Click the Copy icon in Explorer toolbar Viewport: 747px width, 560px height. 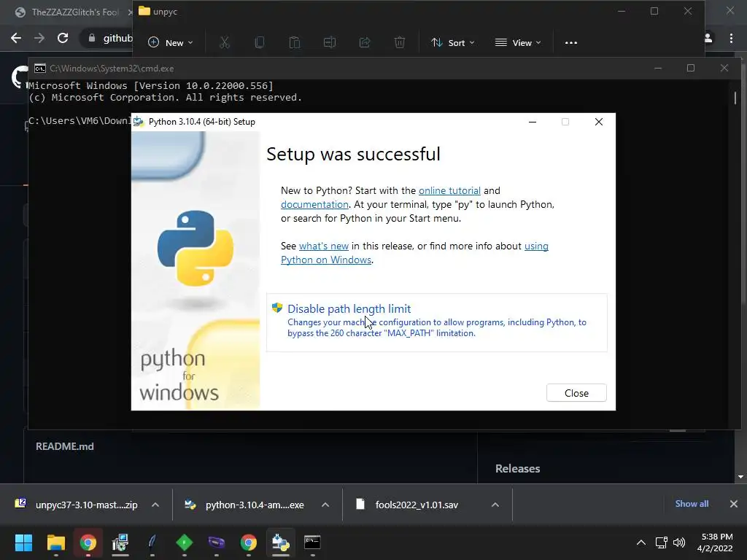[260, 43]
